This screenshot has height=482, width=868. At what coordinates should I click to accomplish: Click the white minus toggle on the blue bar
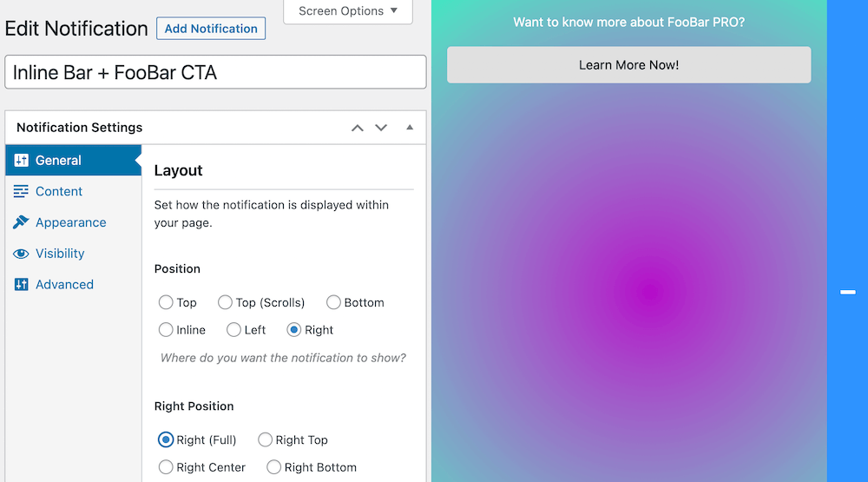847,292
